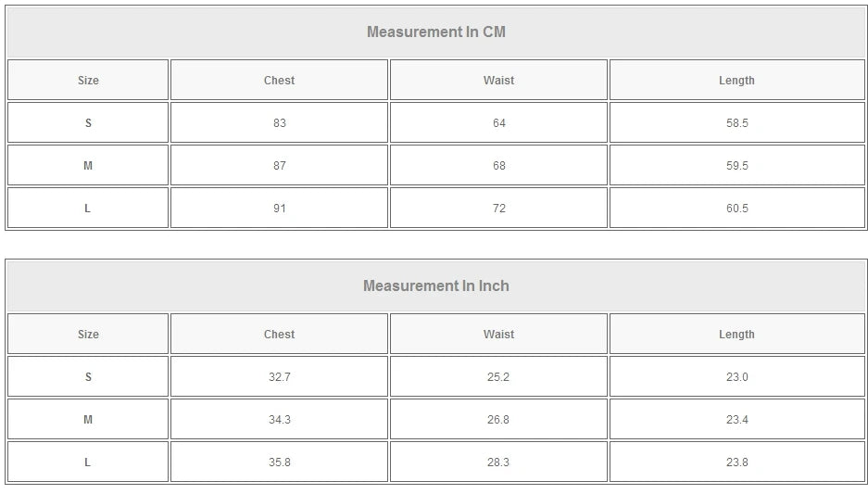Image resolution: width=868 pixels, height=494 pixels.
Task: Click the Size header in the Inch table
Action: click(88, 335)
